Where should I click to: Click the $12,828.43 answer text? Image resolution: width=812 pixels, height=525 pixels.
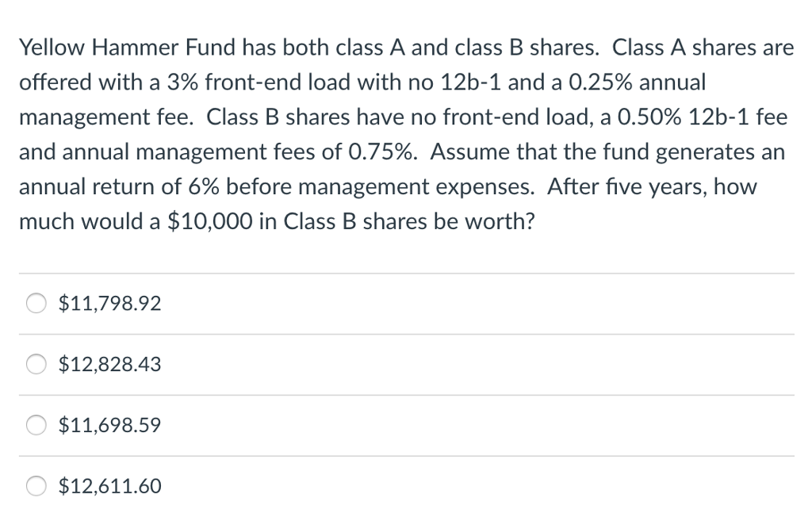[x=109, y=364]
